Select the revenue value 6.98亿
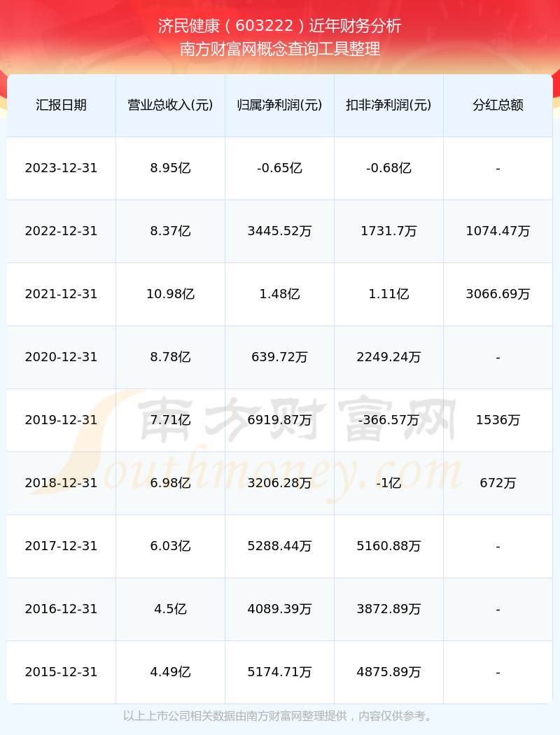Screen dimensions: 560x735 pyautogui.click(x=171, y=483)
